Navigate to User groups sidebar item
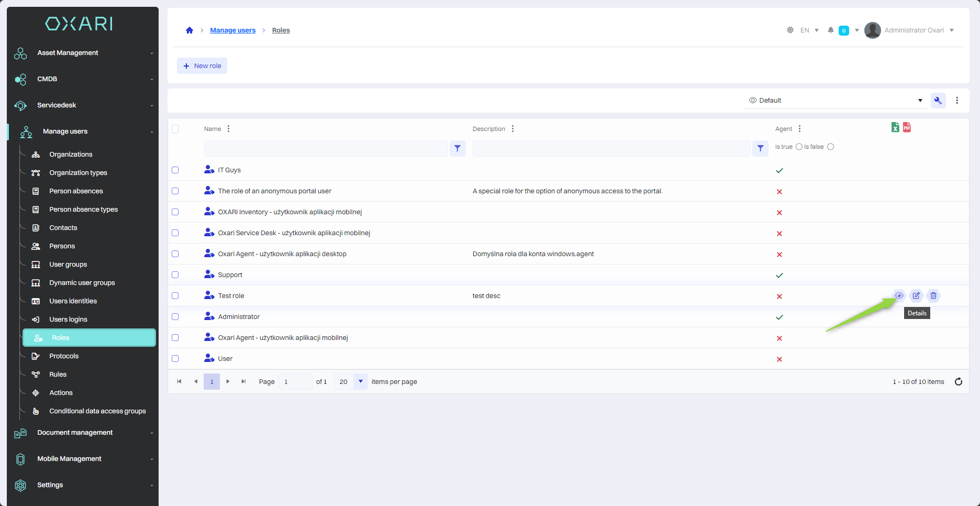This screenshot has height=506, width=980. (x=68, y=265)
